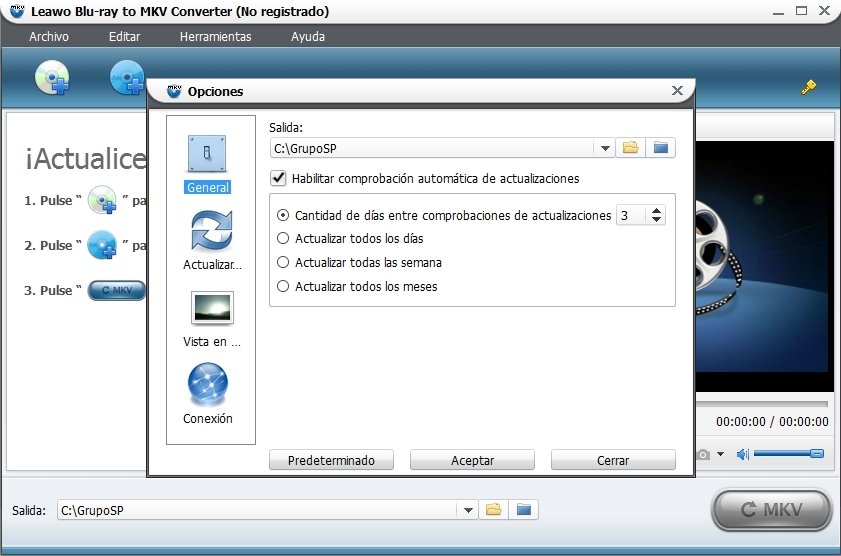Image resolution: width=841 pixels, height=556 pixels.
Task: Open output folder in main window bottom bar
Action: [x=523, y=509]
